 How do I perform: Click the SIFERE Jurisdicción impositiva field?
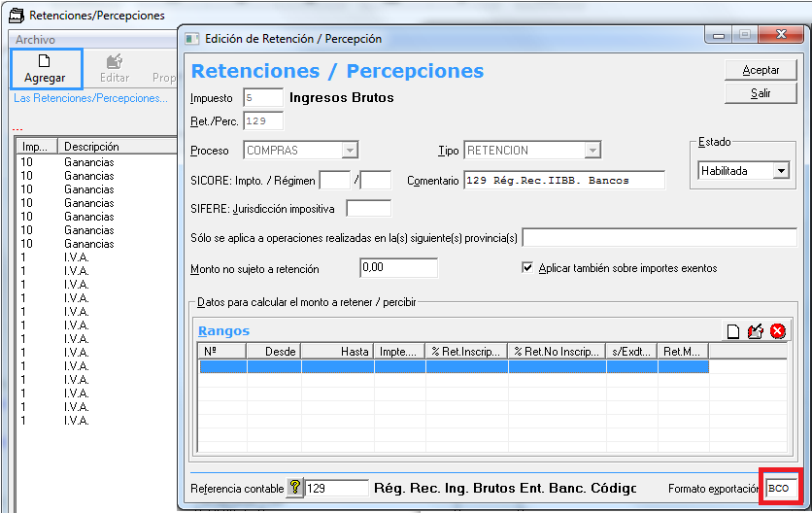pos(368,209)
